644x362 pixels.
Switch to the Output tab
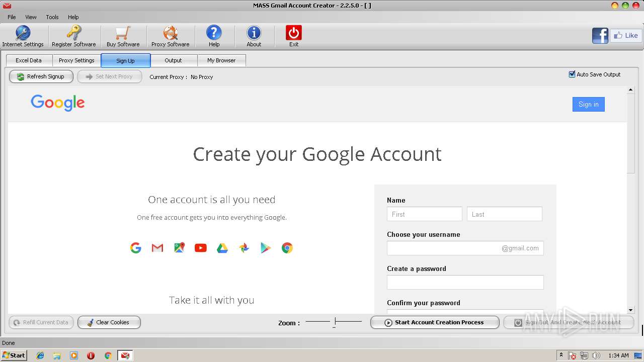pyautogui.click(x=173, y=60)
